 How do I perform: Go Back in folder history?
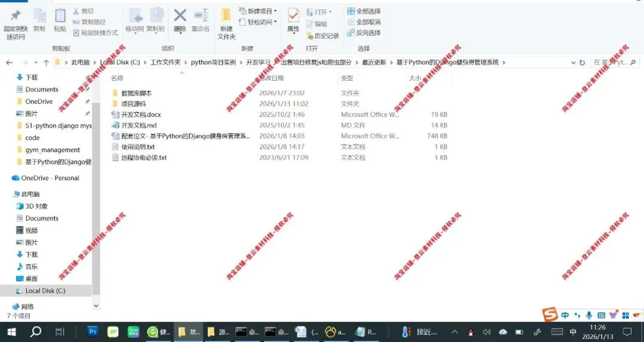tap(10, 63)
